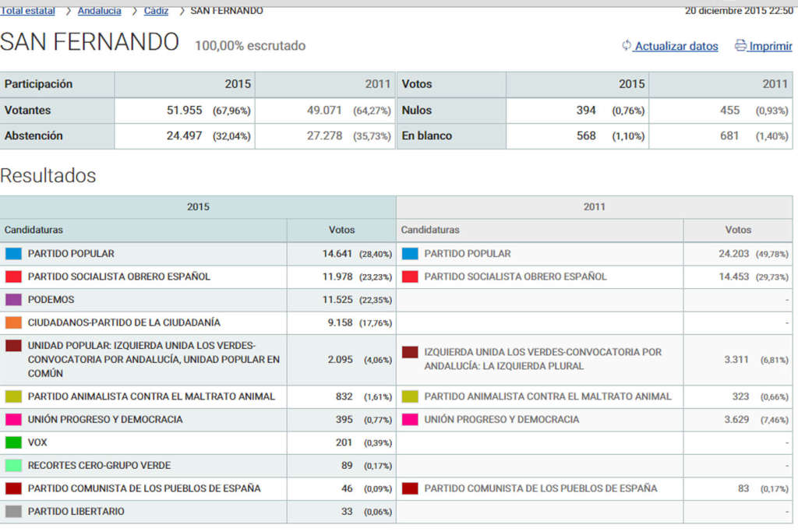Navigate to Andalucía breadcrumb link
This screenshot has width=798, height=532.
point(99,11)
